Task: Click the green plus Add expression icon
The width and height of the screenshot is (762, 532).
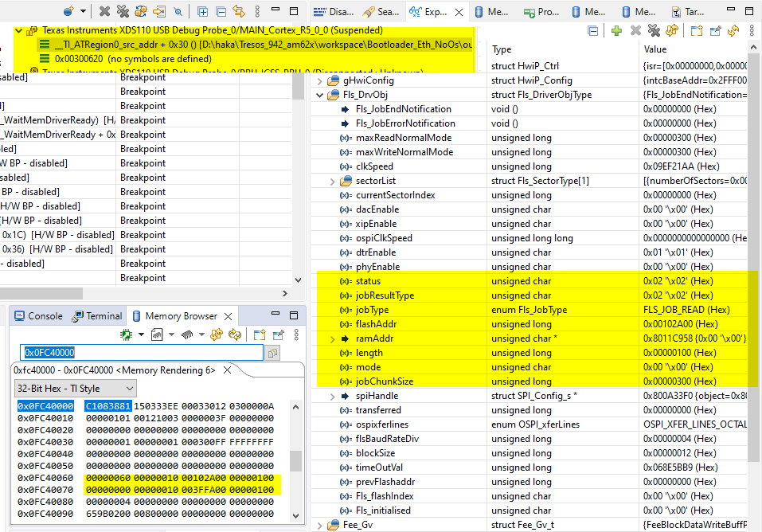Action: pyautogui.click(x=616, y=31)
